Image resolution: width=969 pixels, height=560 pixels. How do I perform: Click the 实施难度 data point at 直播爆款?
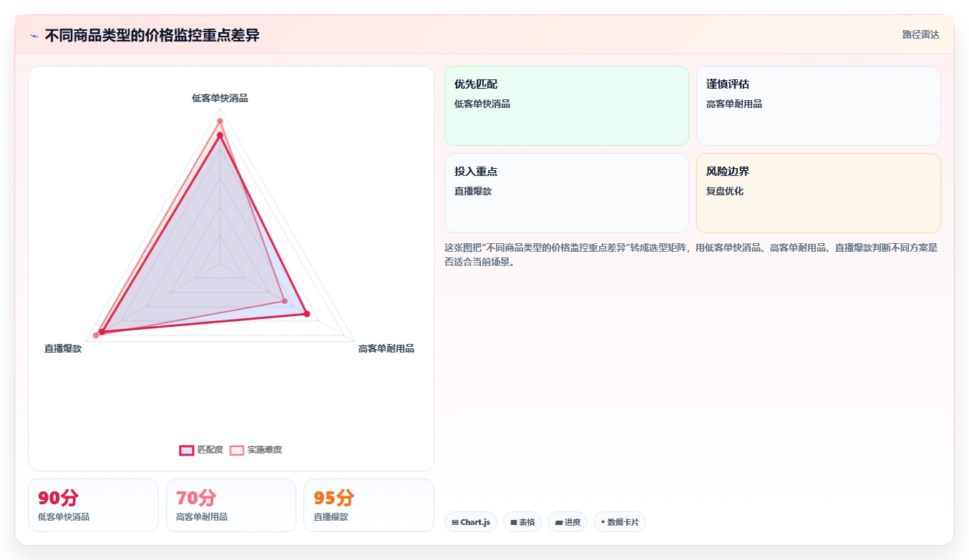pyautogui.click(x=96, y=335)
